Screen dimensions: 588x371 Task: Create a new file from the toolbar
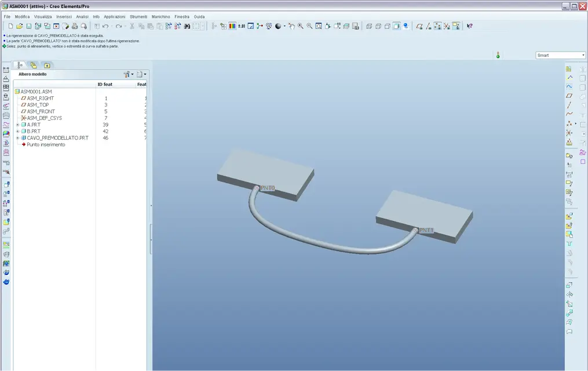(10, 26)
